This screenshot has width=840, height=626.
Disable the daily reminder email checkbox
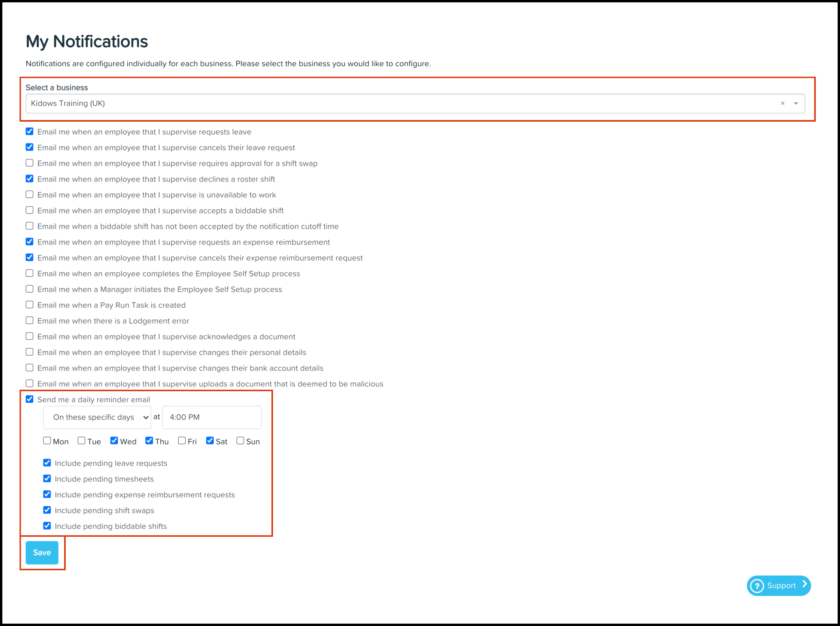coord(29,399)
